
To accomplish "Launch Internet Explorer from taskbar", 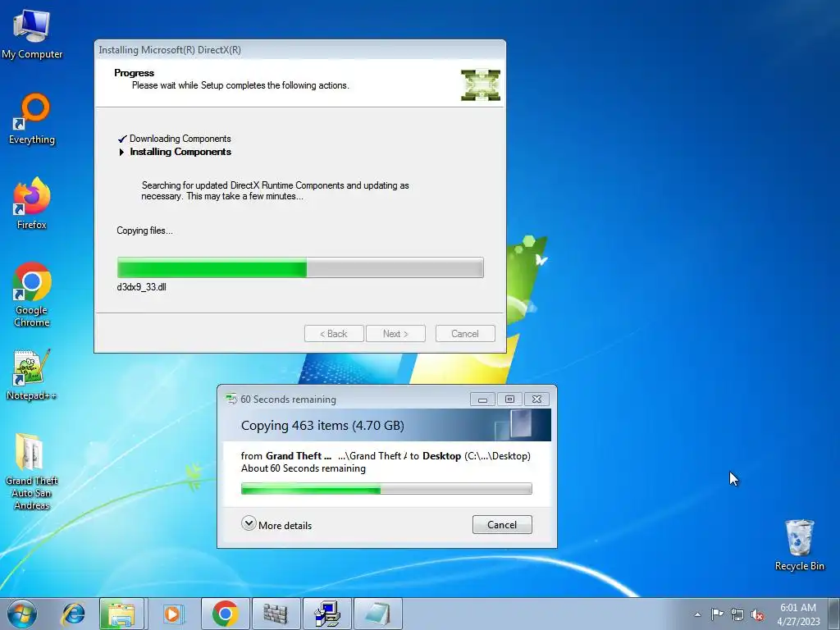I will pyautogui.click(x=73, y=614).
